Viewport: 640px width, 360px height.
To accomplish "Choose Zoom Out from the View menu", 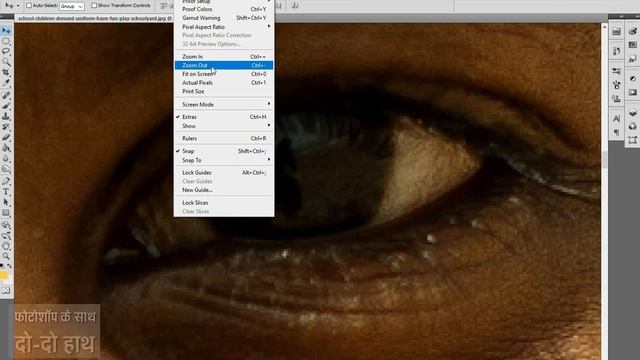I will point(224,65).
